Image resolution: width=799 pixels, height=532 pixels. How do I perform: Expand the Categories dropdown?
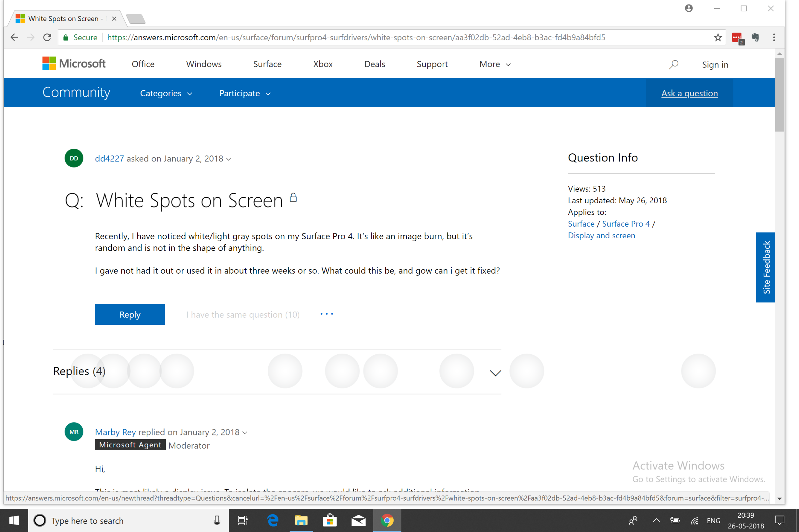point(166,93)
